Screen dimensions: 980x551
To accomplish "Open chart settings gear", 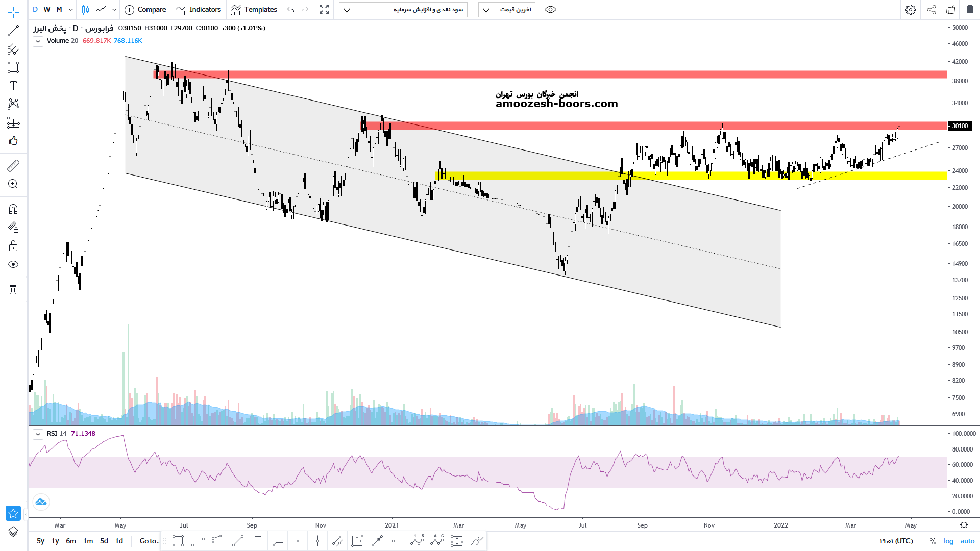I will [x=911, y=10].
